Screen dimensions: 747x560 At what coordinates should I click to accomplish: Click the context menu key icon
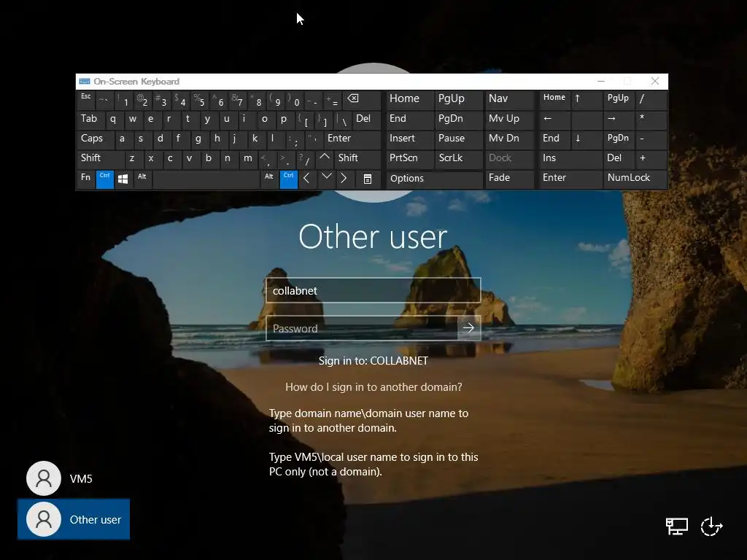[368, 179]
